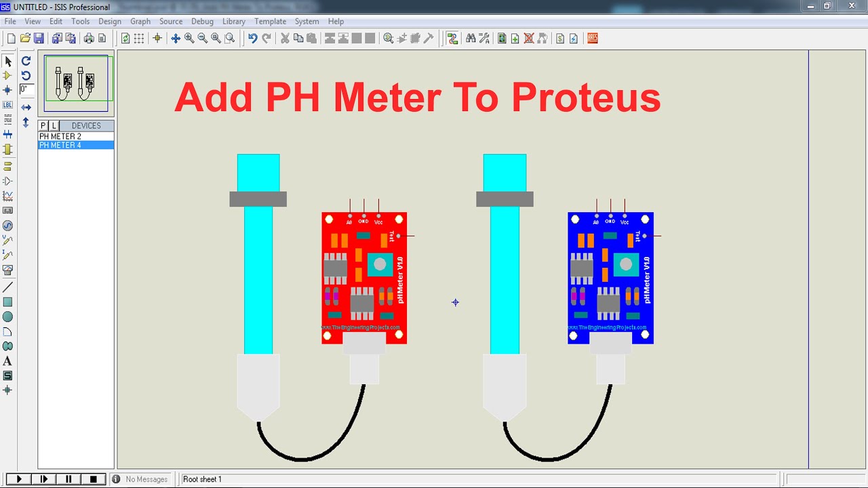Open search and tag binoculars tool
The image size is (868, 488).
[471, 39]
